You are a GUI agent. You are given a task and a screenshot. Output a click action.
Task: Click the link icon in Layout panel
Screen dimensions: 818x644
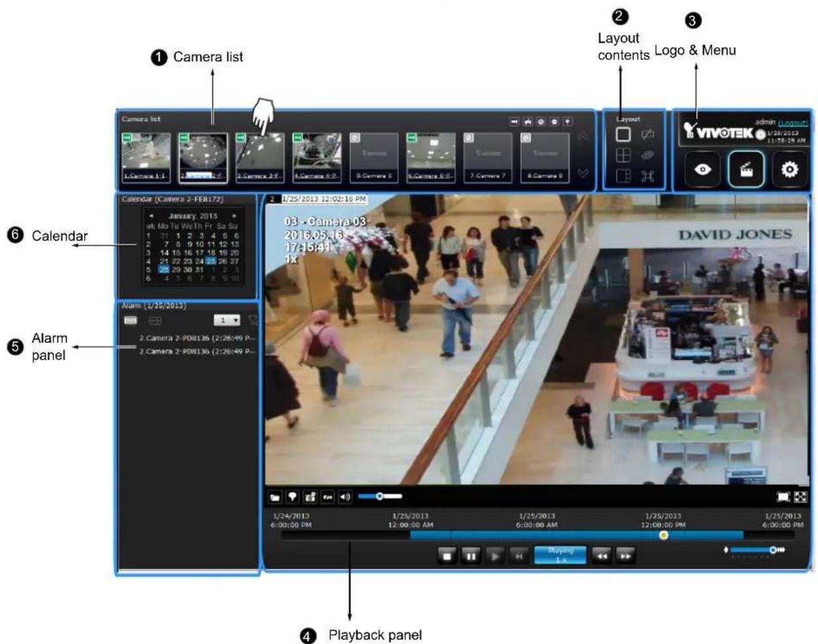coord(648,155)
